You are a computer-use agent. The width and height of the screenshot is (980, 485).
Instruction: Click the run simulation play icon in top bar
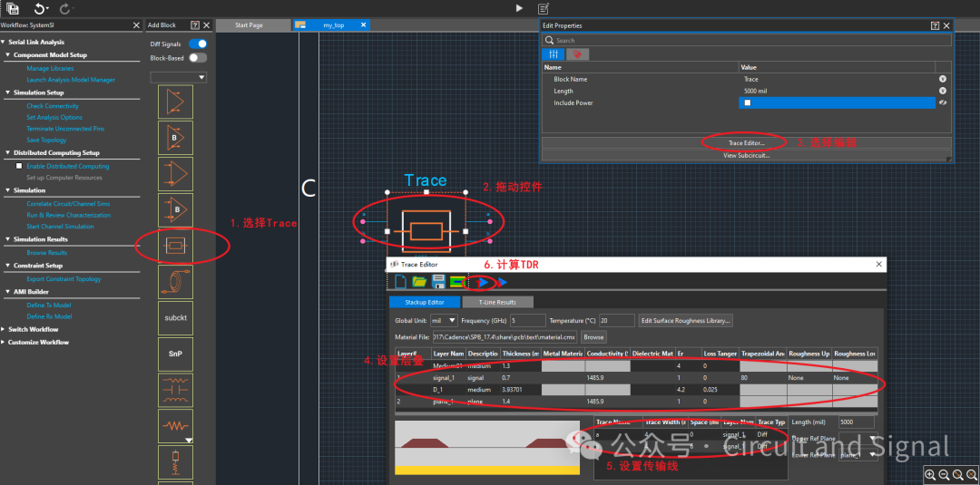point(519,9)
